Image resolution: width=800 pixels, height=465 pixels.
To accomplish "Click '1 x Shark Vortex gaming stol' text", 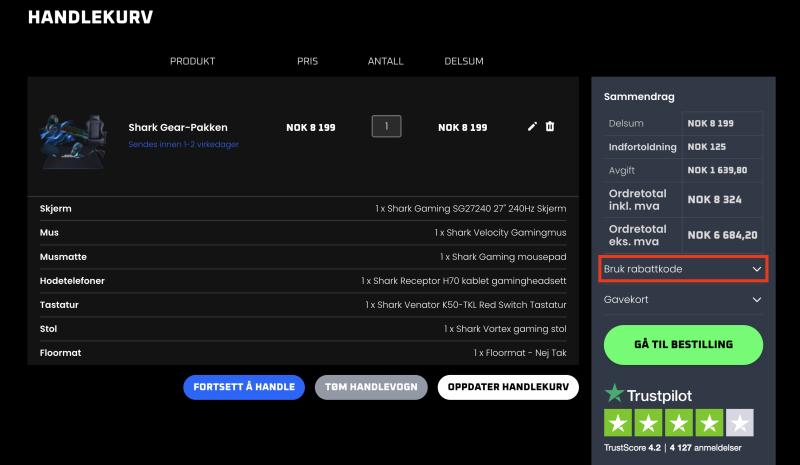I will [x=505, y=329].
